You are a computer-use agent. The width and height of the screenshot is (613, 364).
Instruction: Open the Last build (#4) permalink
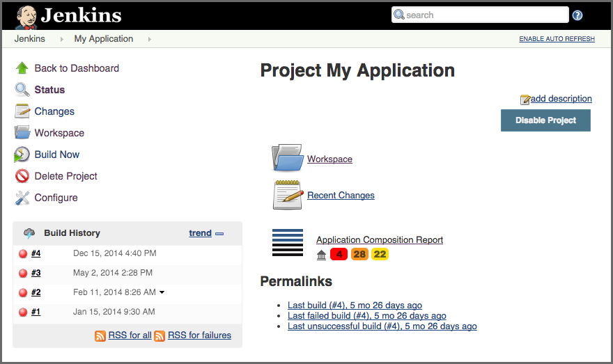pyautogui.click(x=355, y=305)
